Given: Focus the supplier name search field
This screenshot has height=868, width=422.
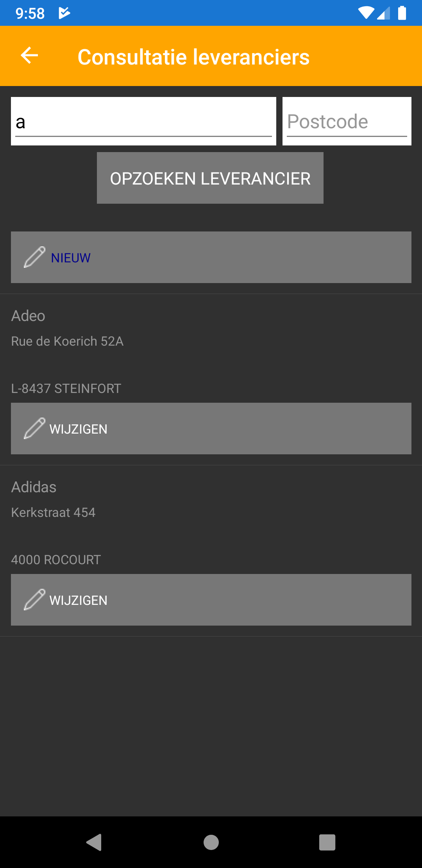Looking at the screenshot, I should point(143,122).
